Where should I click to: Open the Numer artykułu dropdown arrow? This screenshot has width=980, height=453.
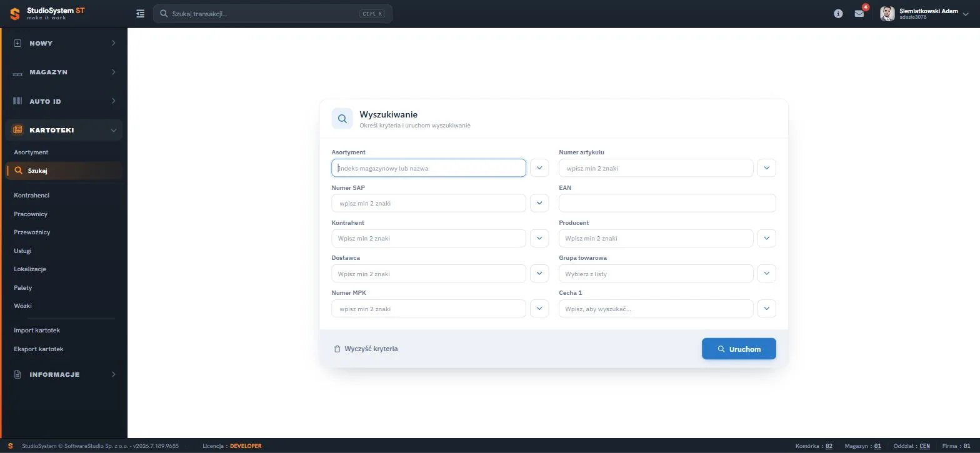(x=767, y=167)
